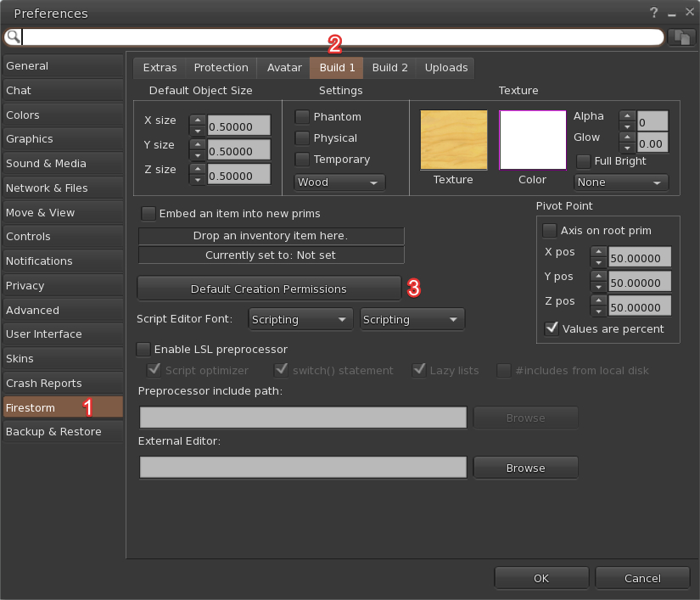
Task: Click the wood Texture thumbnail
Action: pos(453,140)
